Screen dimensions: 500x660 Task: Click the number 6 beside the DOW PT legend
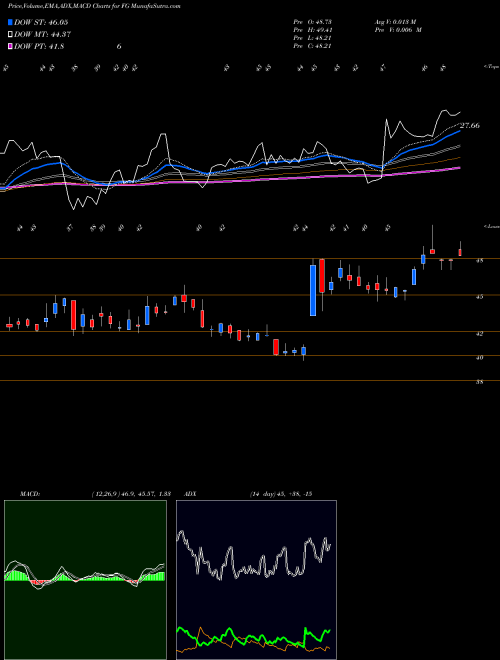119,47
